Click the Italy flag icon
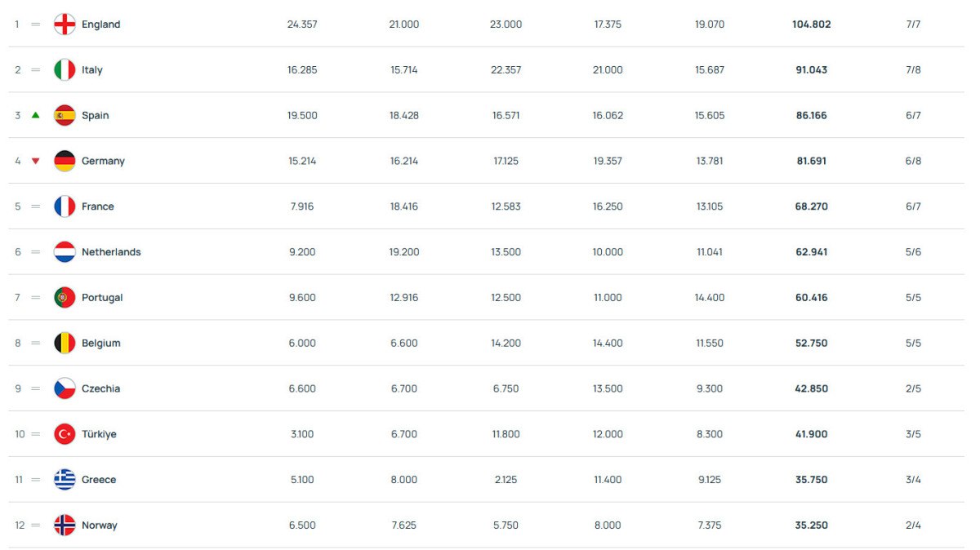Image resolution: width=980 pixels, height=550 pixels. tap(65, 70)
